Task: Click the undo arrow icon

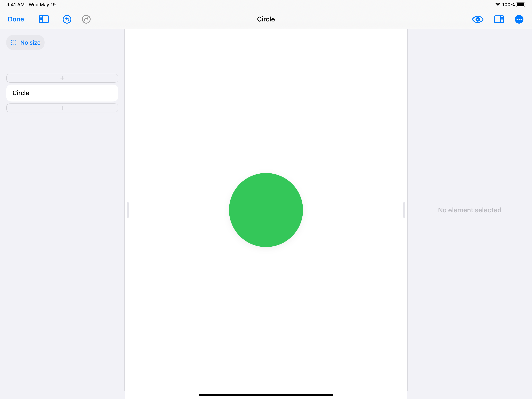Action: (67, 19)
